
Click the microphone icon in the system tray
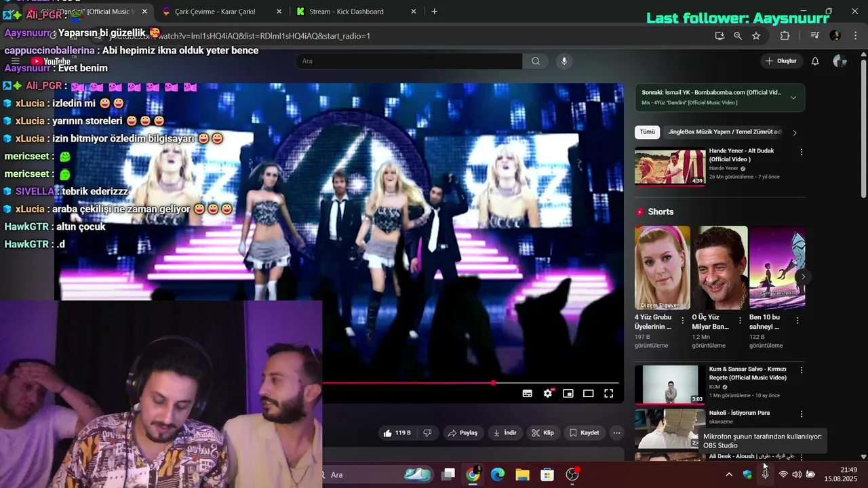click(x=765, y=474)
